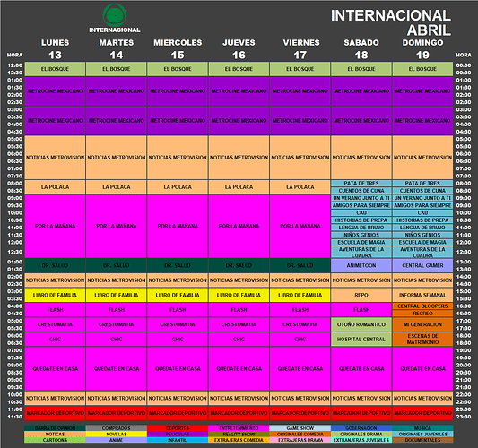This screenshot has width=478, height=448.
Task: Click Sunday's CUENTOS DE CUNA cell
Action: point(422,191)
